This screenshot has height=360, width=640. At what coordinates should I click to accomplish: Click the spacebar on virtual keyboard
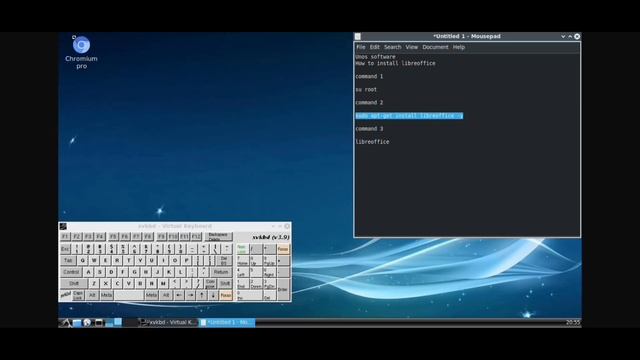pos(129,295)
